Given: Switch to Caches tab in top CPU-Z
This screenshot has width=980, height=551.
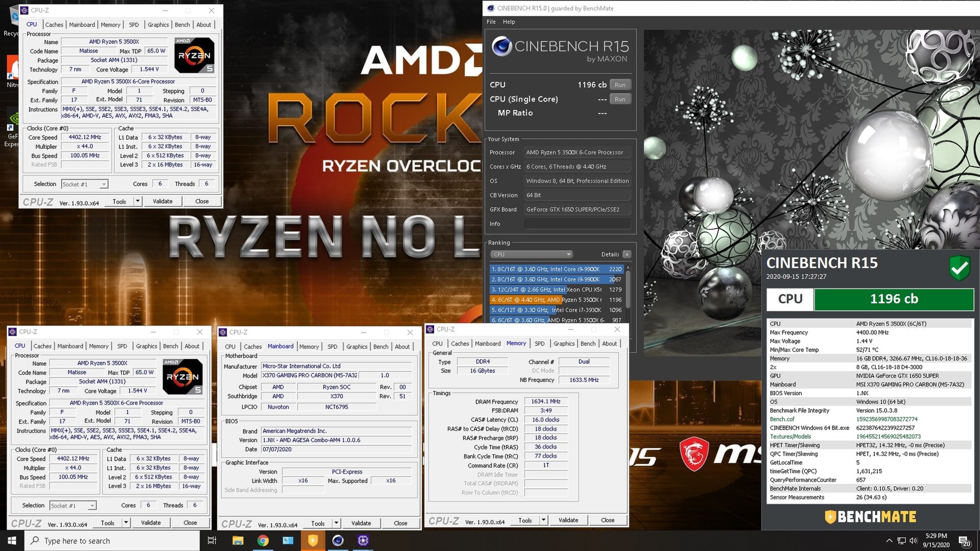Looking at the screenshot, I should 54,24.
